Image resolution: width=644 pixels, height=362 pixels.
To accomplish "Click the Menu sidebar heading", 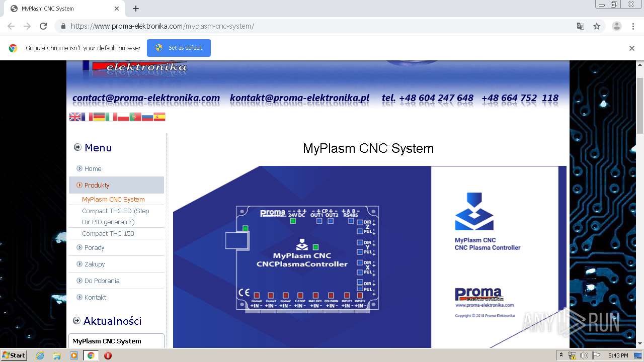I will (98, 147).
